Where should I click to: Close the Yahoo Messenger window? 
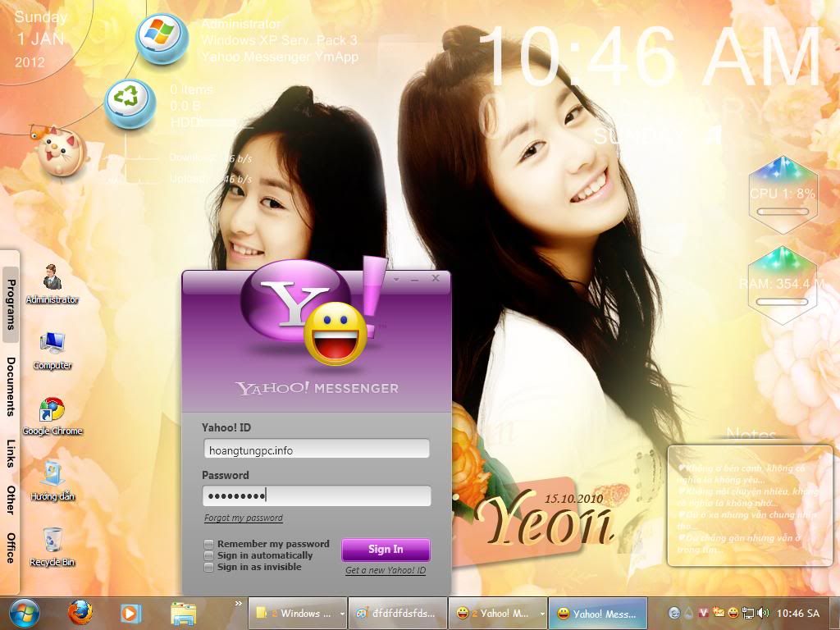[x=436, y=279]
